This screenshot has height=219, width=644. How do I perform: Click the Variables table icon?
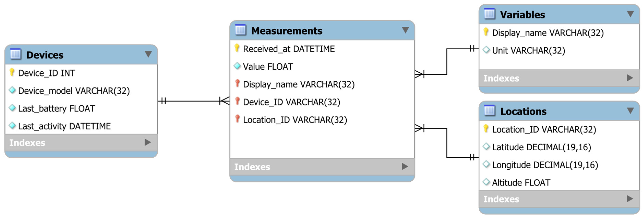pyautogui.click(x=490, y=14)
